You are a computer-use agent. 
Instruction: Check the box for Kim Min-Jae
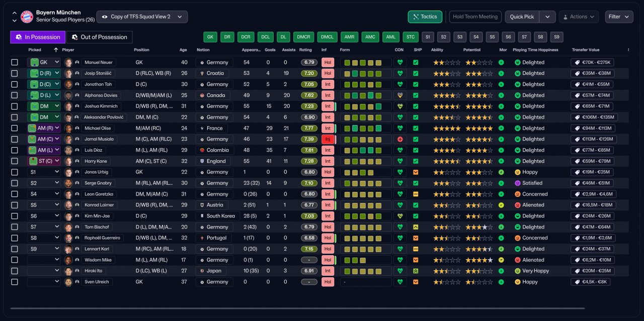tap(15, 216)
